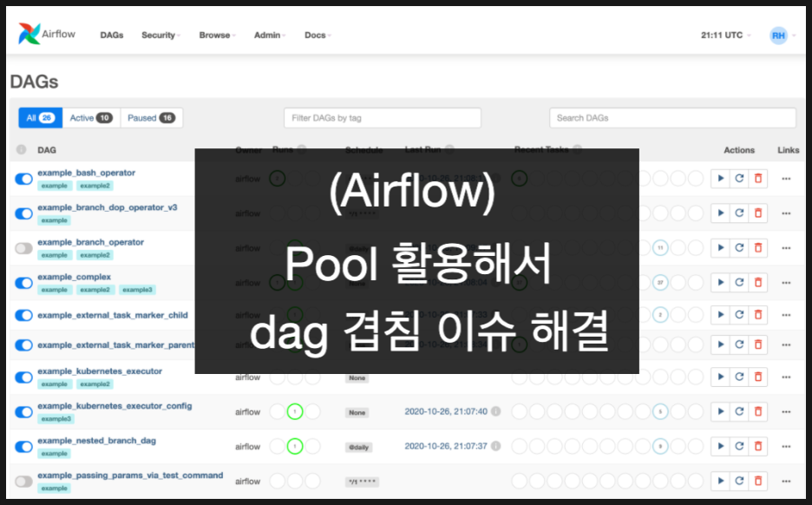Open links menu for example_bash_operator
Viewport: 812px width, 505px height.
pos(786,179)
